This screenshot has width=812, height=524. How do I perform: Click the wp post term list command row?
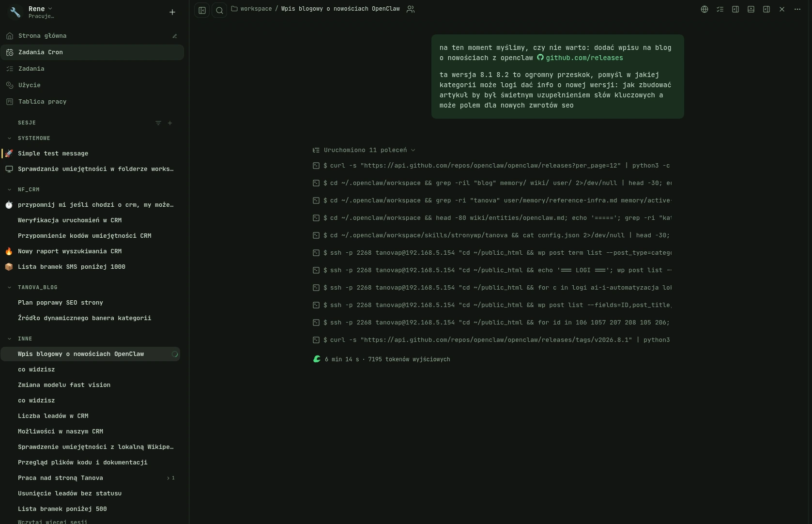pyautogui.click(x=492, y=253)
